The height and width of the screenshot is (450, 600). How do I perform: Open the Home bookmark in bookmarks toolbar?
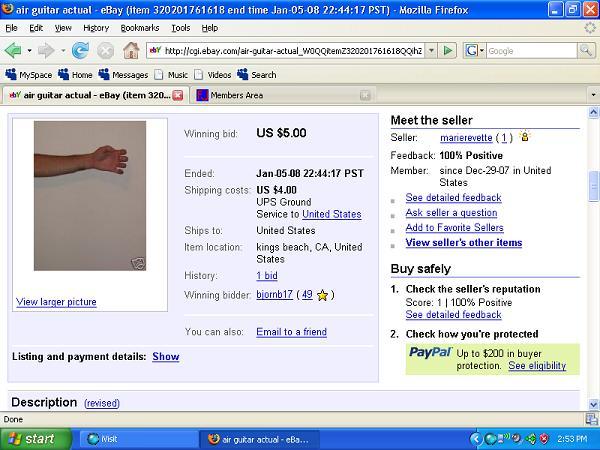(75, 75)
